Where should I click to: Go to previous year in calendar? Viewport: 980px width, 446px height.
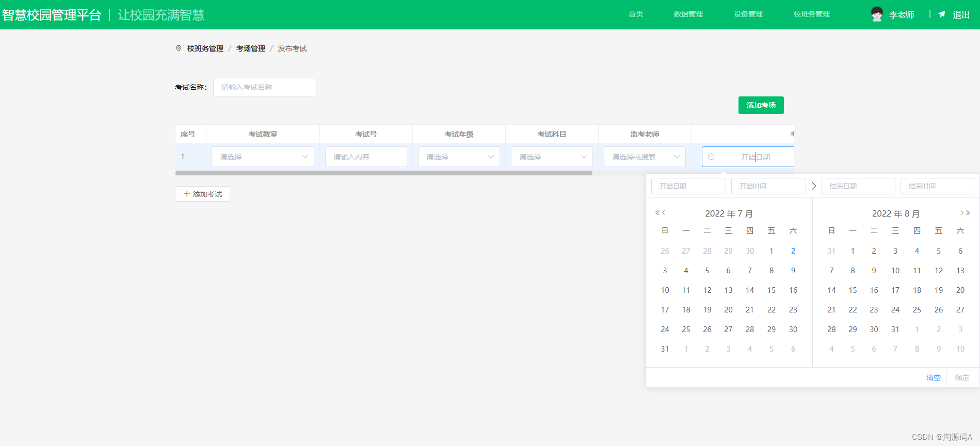657,213
